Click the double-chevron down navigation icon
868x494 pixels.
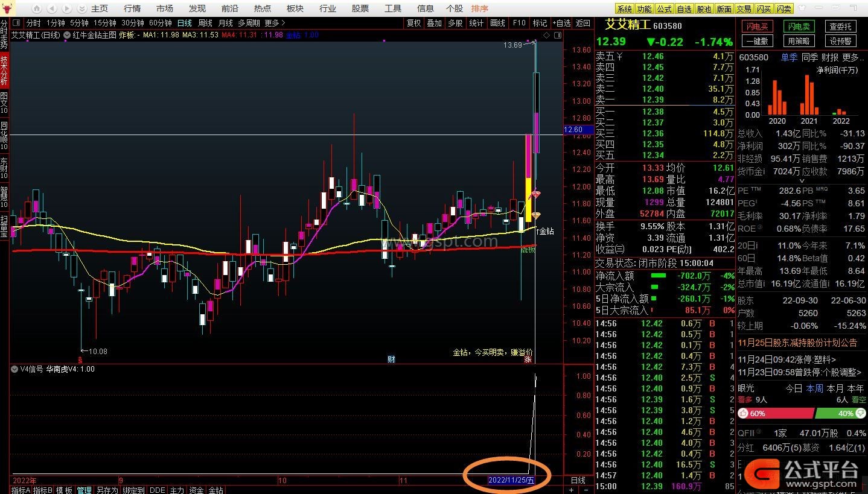[81, 8]
